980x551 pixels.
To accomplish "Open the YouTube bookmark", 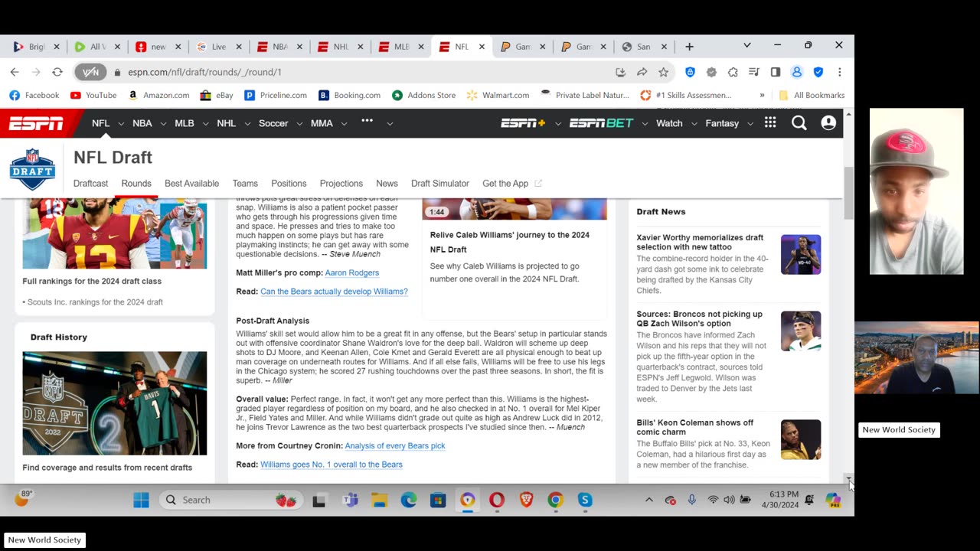I will [x=93, y=95].
